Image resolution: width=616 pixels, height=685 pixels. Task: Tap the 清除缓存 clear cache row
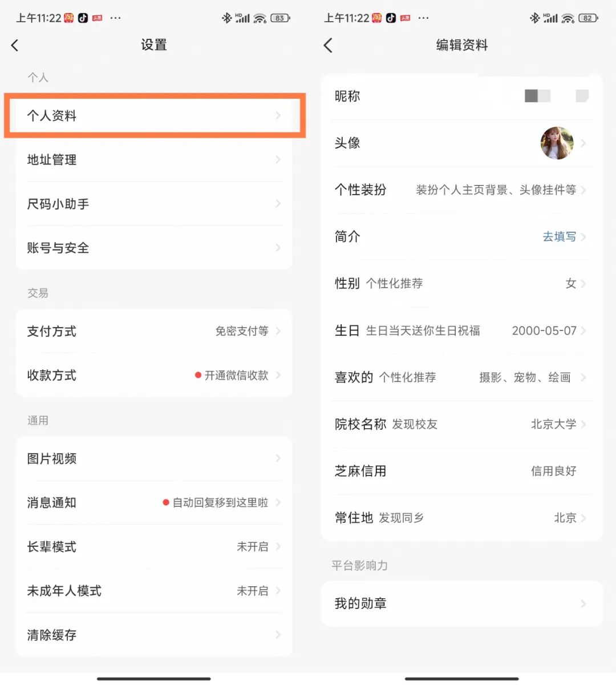[x=154, y=635]
